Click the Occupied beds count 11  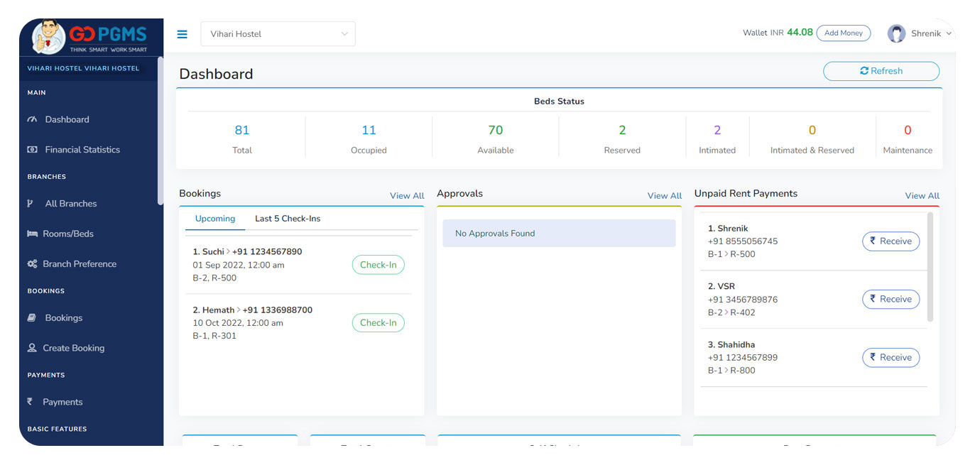click(369, 130)
